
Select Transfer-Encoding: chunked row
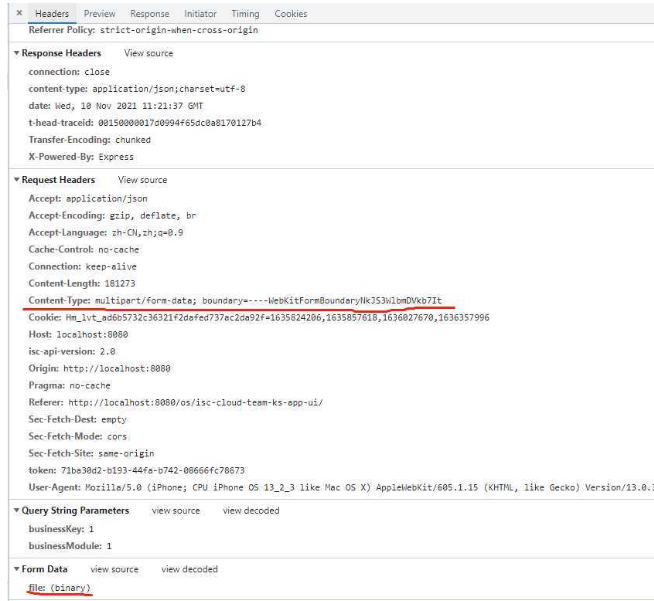(x=90, y=140)
